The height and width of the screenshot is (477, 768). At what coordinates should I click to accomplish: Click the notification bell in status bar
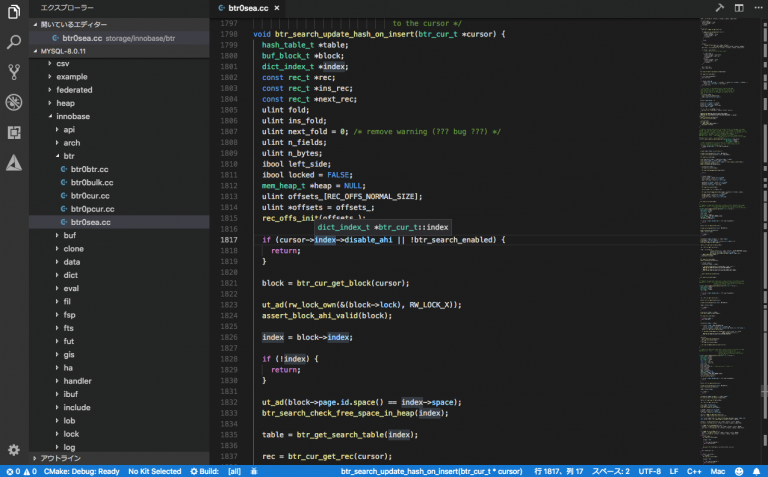(757, 471)
